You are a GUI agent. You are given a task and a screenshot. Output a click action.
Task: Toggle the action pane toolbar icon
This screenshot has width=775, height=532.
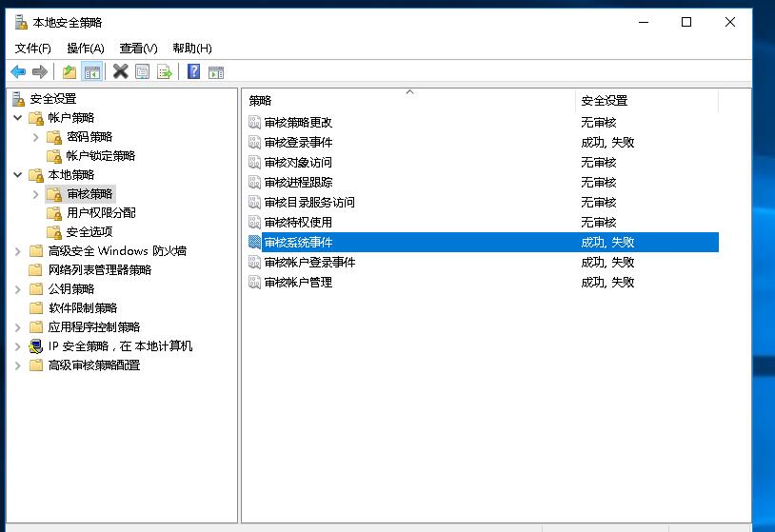click(x=216, y=72)
